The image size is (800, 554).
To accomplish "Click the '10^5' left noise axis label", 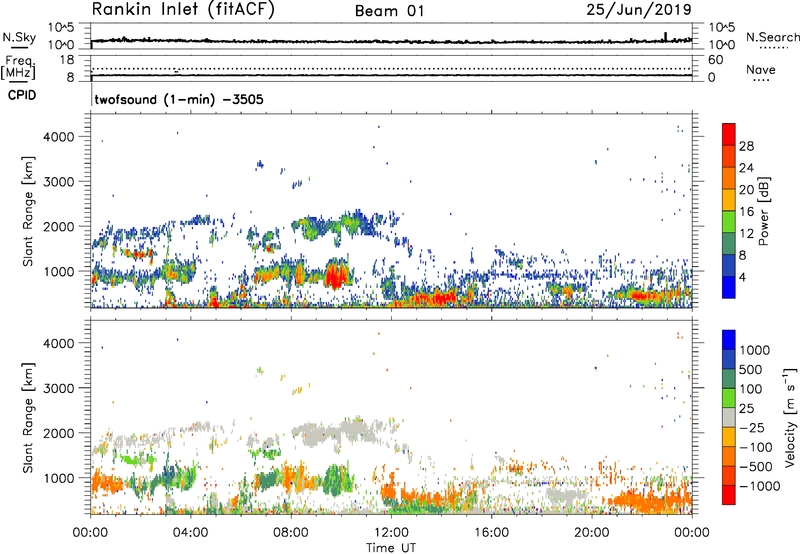I will coord(61,27).
